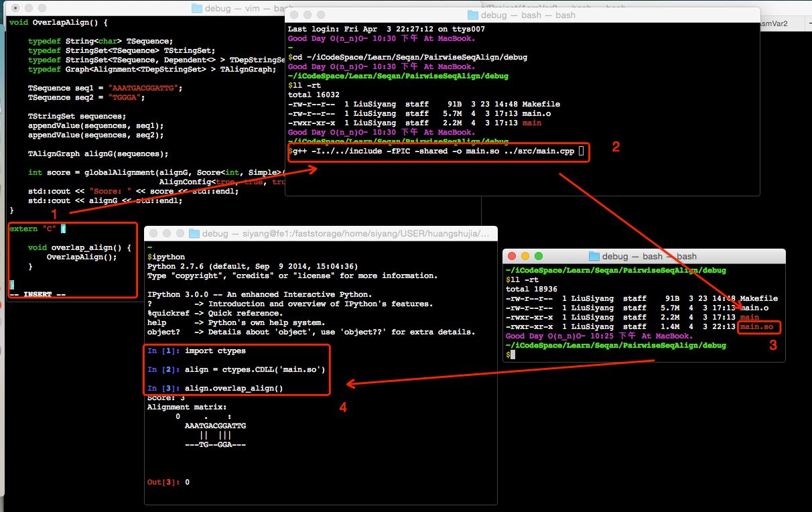The width and height of the screenshot is (812, 512).
Task: Maximize the ipython terminal window
Action: (x=178, y=233)
